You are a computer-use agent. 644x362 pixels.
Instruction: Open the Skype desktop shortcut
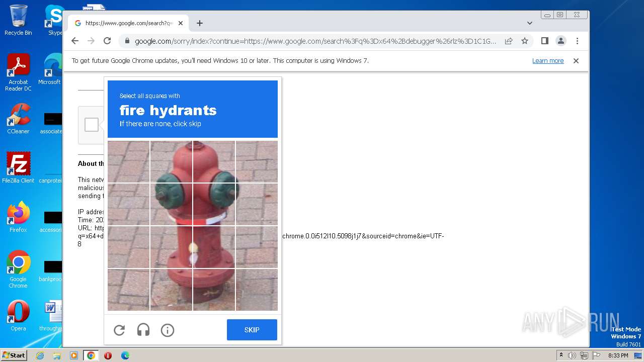54,20
